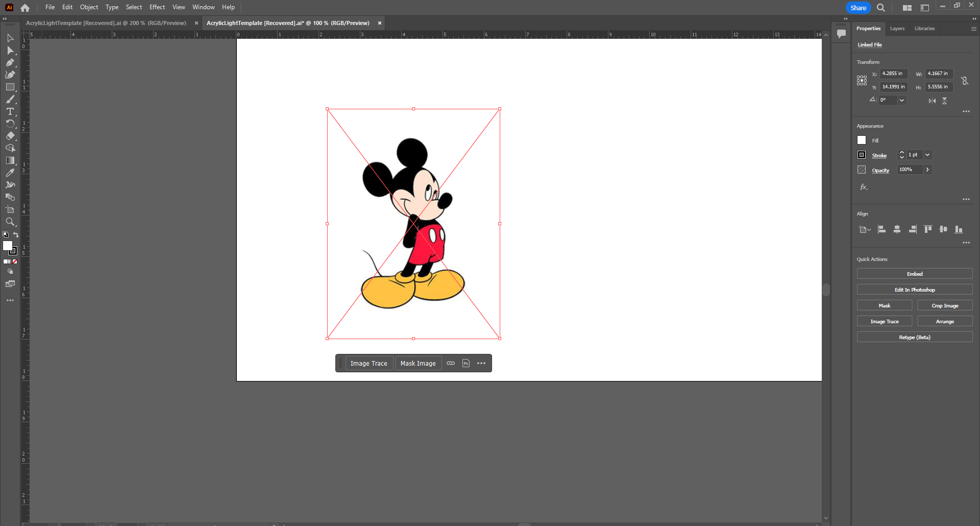Select the Zoom tool
Screen dimensions: 980x526
(10, 222)
